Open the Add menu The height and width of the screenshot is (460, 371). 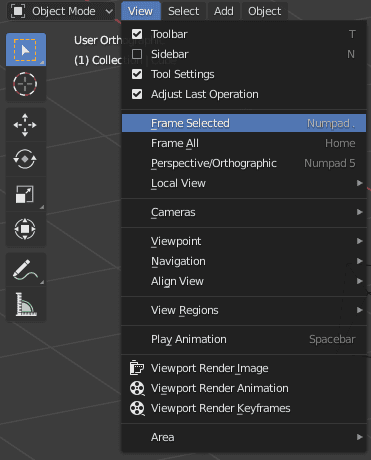point(224,11)
